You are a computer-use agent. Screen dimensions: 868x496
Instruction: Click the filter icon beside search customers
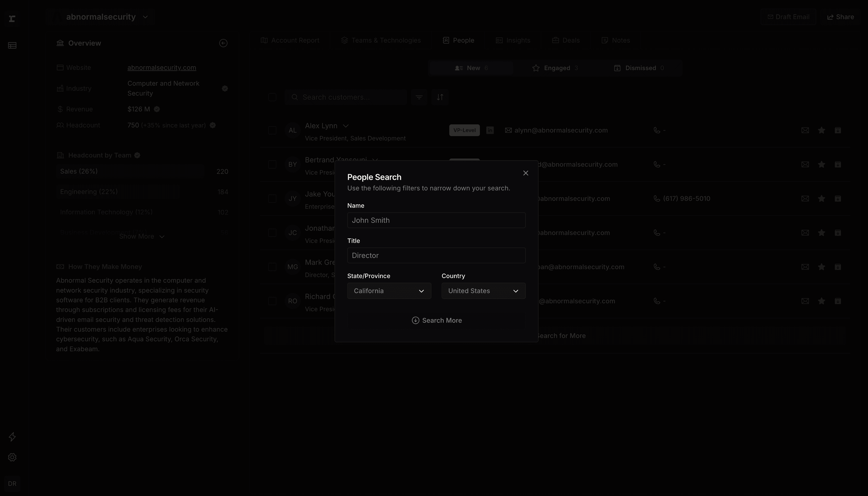click(419, 97)
